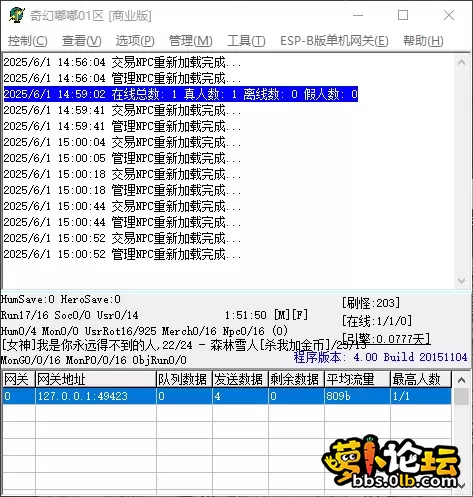The width and height of the screenshot is (473, 497).
Task: Click the log pane scroll-down arrow
Action: 461,281
